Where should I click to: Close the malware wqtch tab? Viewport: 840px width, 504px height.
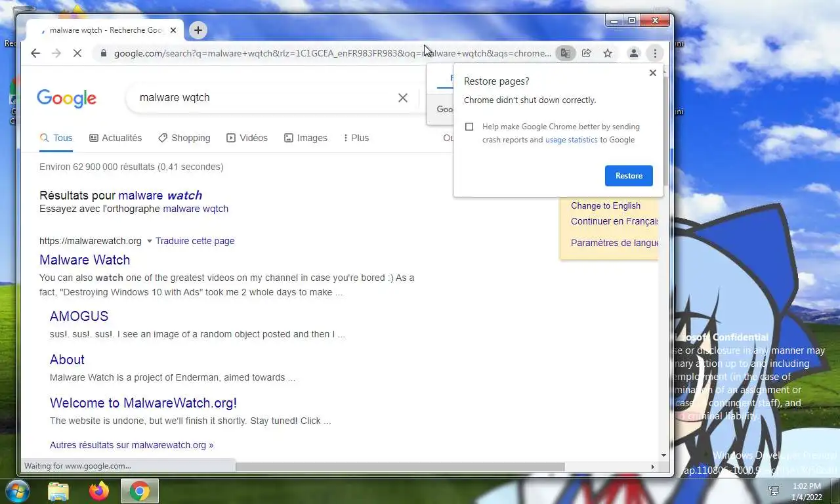click(173, 30)
